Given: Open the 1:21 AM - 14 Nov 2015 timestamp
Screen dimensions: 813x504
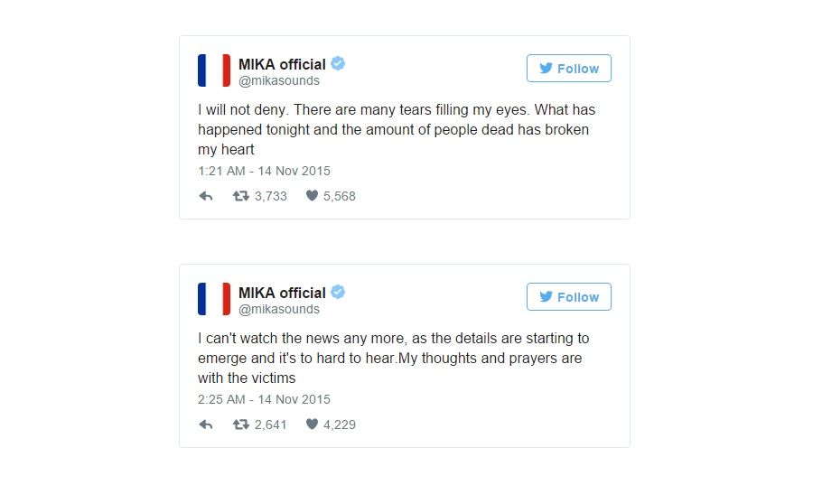Looking at the screenshot, I should pos(264,171).
